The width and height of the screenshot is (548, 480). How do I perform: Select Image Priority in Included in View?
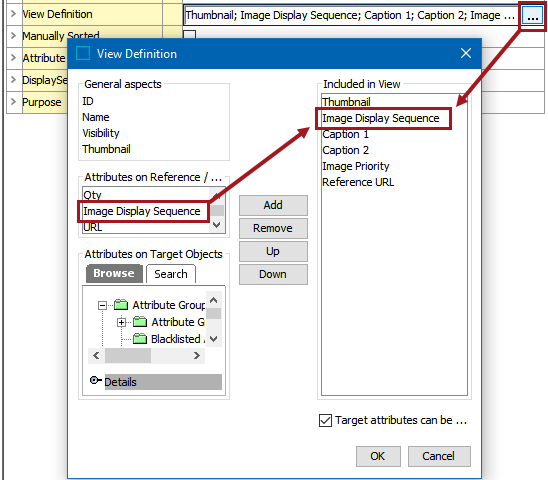click(x=355, y=166)
